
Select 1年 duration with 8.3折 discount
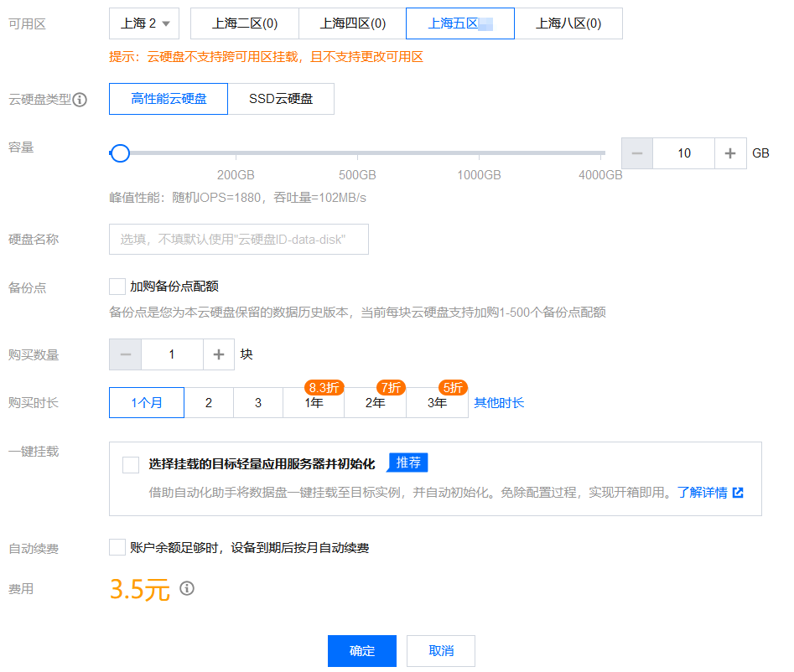[x=314, y=403]
